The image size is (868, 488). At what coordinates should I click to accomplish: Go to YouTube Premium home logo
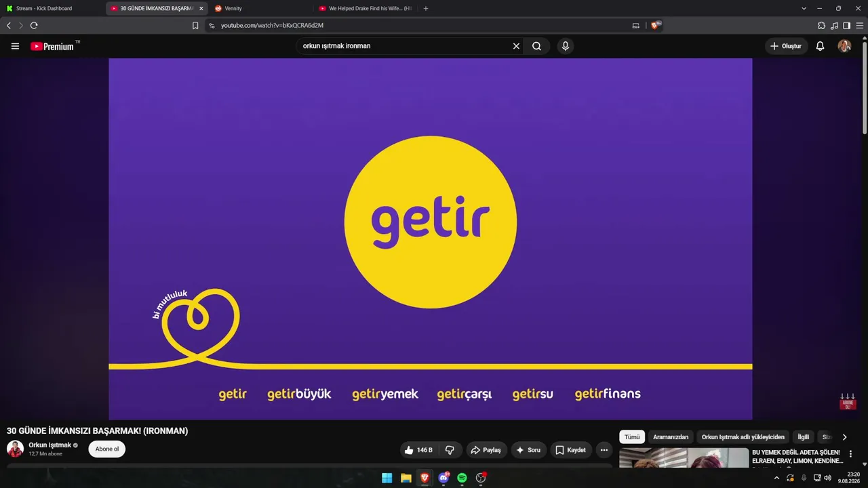52,46
